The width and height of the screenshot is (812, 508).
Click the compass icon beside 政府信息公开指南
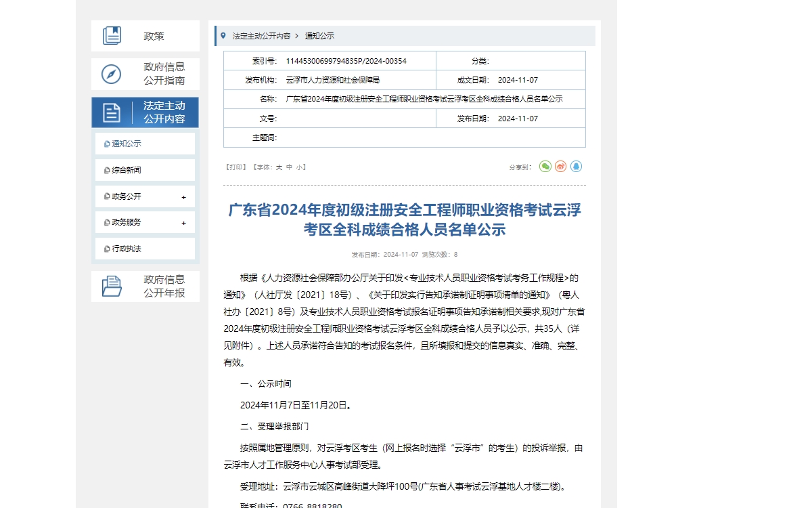point(112,73)
